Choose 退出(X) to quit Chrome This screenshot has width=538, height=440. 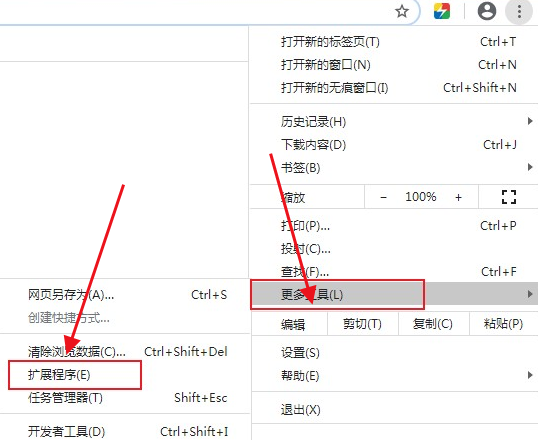(394, 409)
